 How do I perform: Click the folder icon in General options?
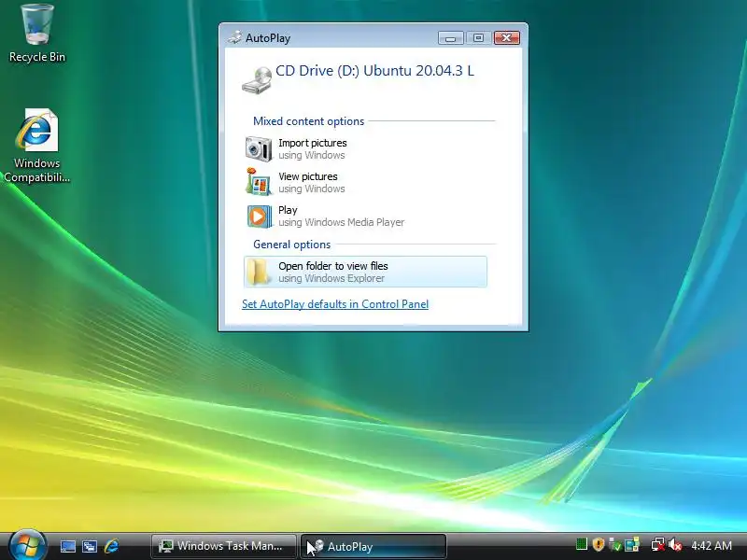[x=259, y=272]
